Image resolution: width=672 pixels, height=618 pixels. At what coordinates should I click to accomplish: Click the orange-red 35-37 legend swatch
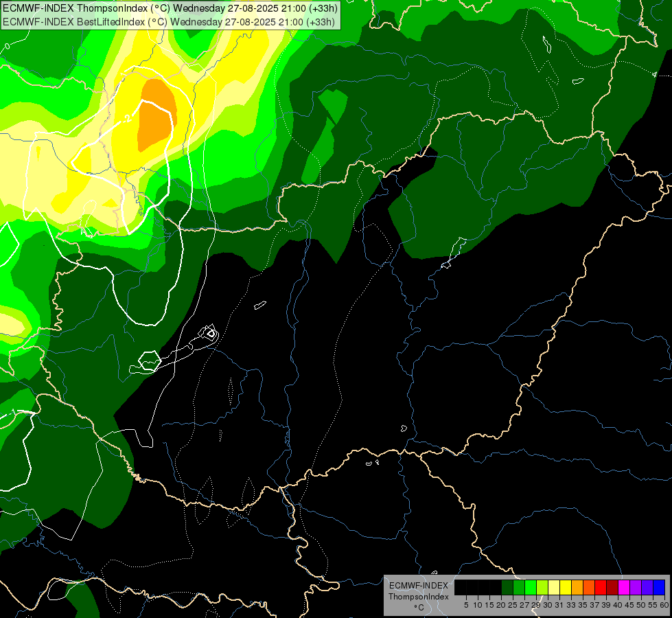point(589,587)
